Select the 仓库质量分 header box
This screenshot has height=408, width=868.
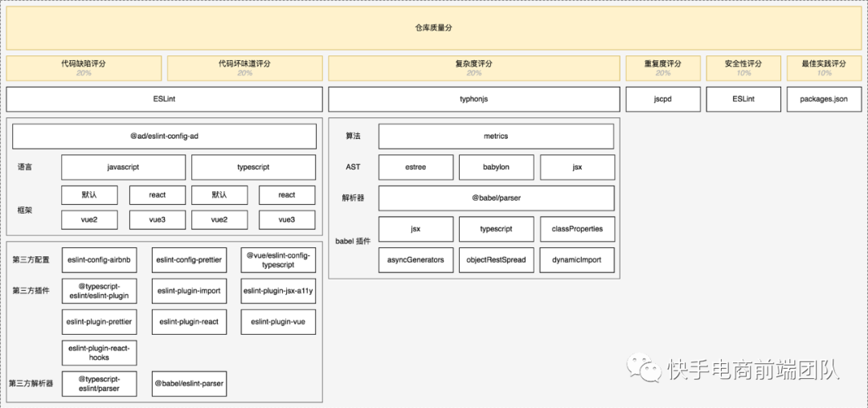coord(433,27)
